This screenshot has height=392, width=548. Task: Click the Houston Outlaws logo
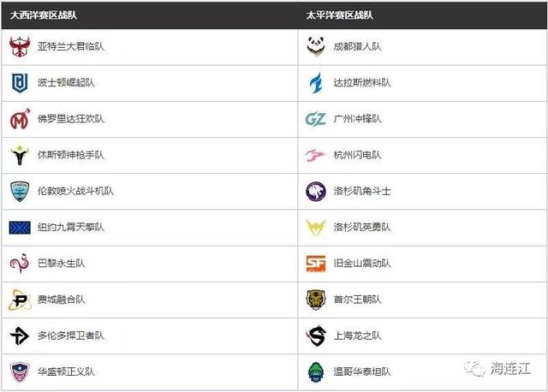point(19,156)
